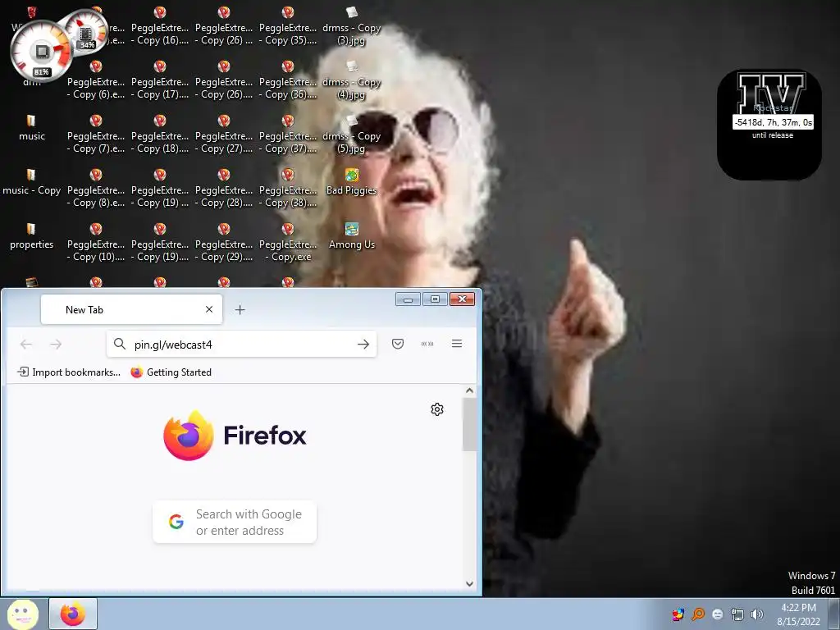Open Getting Started bookmark
This screenshot has height=630, width=840.
tap(171, 372)
